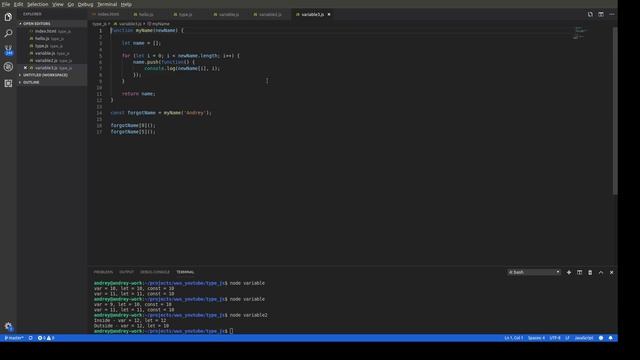The width and height of the screenshot is (640, 360).
Task: Click the 'return name;' line in the editor
Action: tap(138, 94)
